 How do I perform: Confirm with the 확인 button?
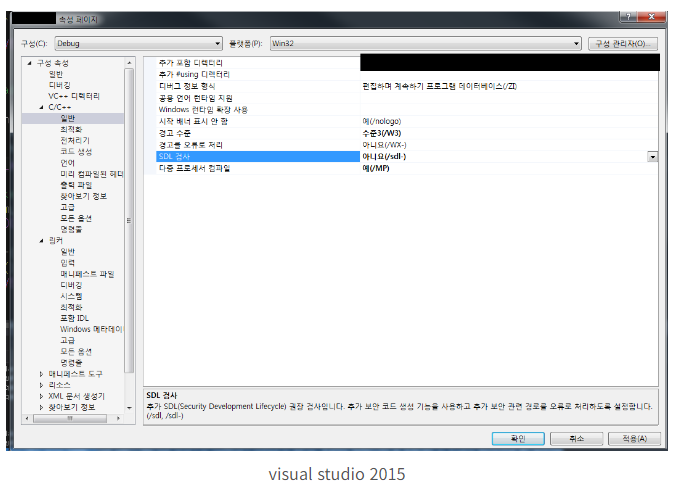click(x=518, y=438)
